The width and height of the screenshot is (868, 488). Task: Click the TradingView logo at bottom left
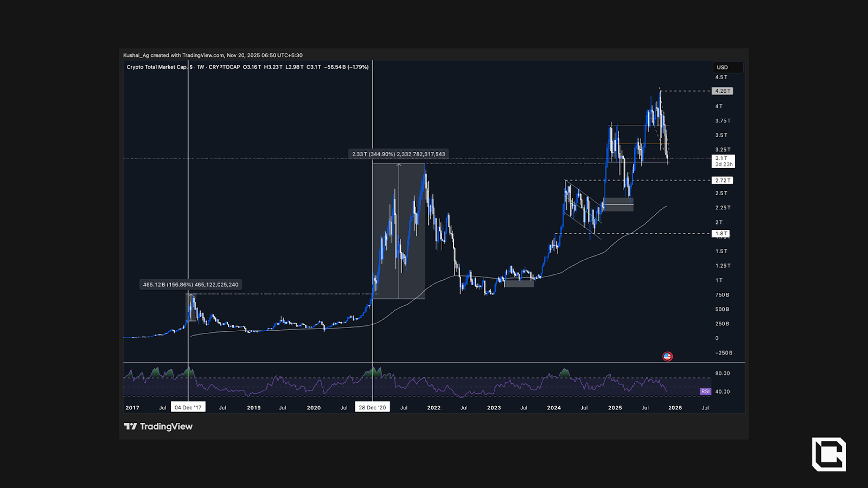point(158,427)
